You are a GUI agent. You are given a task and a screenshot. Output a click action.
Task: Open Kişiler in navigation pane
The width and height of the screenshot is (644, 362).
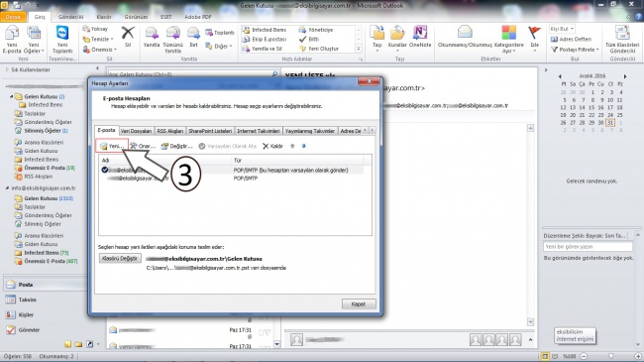click(26, 314)
